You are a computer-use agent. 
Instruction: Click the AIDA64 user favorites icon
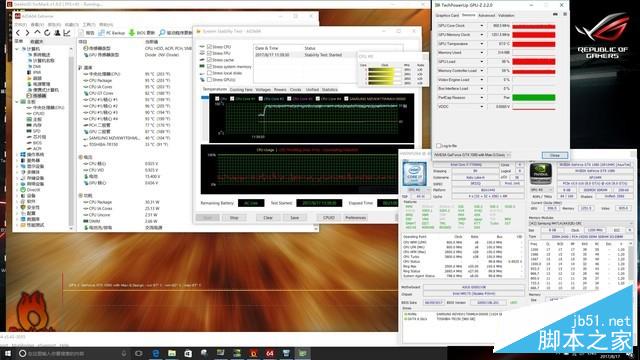click(57, 33)
